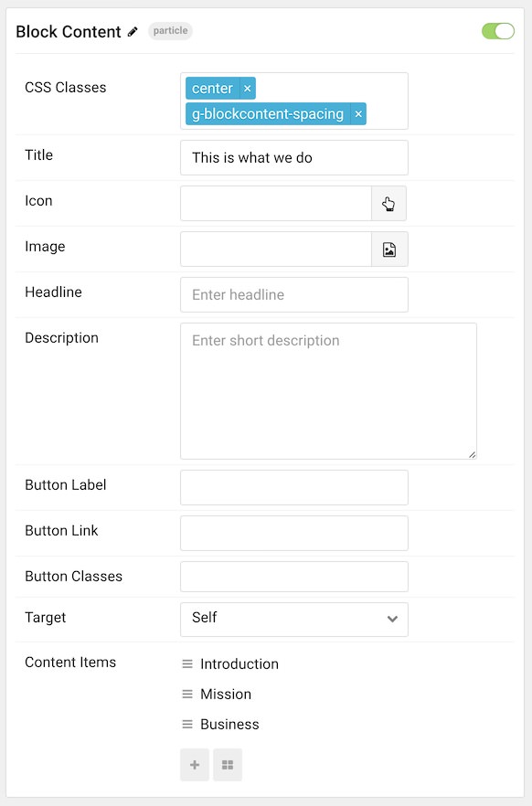Edit the Block Content title with pencil icon
532x806 pixels.
point(133,32)
